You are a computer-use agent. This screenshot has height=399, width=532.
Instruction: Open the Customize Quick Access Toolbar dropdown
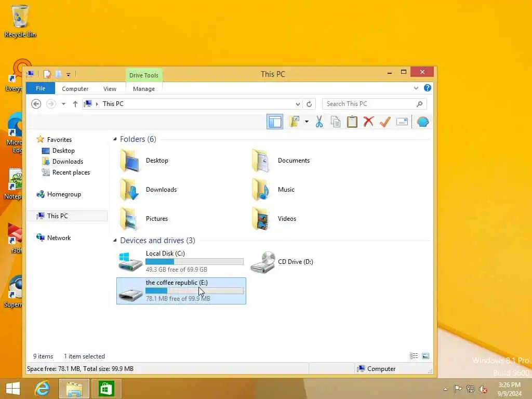point(68,74)
